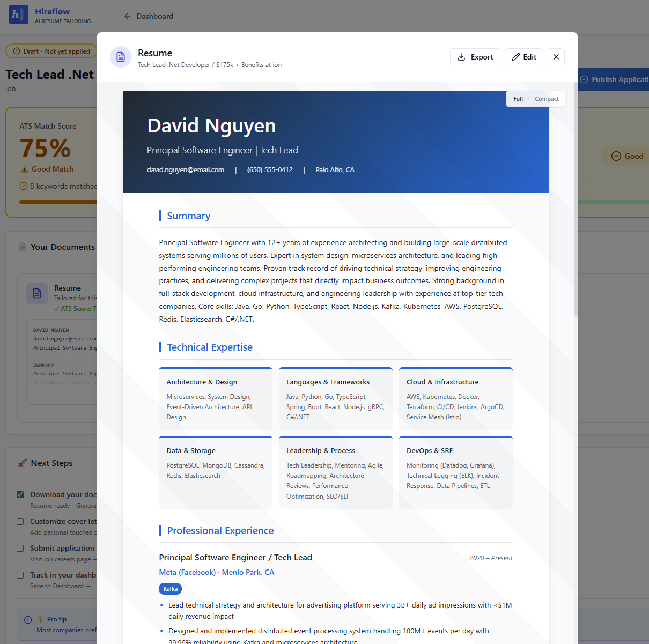Click the Palo Alto, CA location text

pos(335,169)
